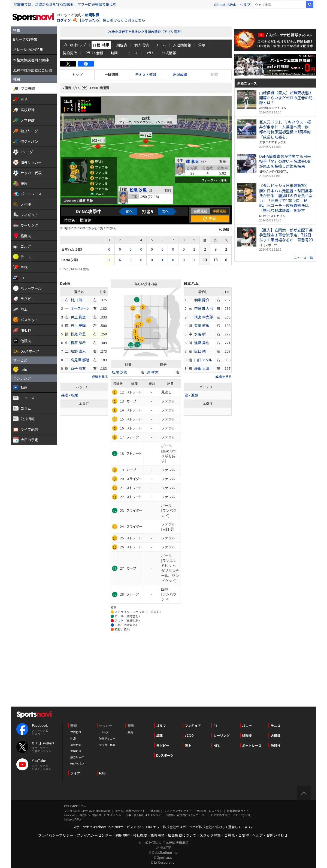Open 24歳小兵野手 headline link
This screenshot has height=868, width=327.
(145, 32)
